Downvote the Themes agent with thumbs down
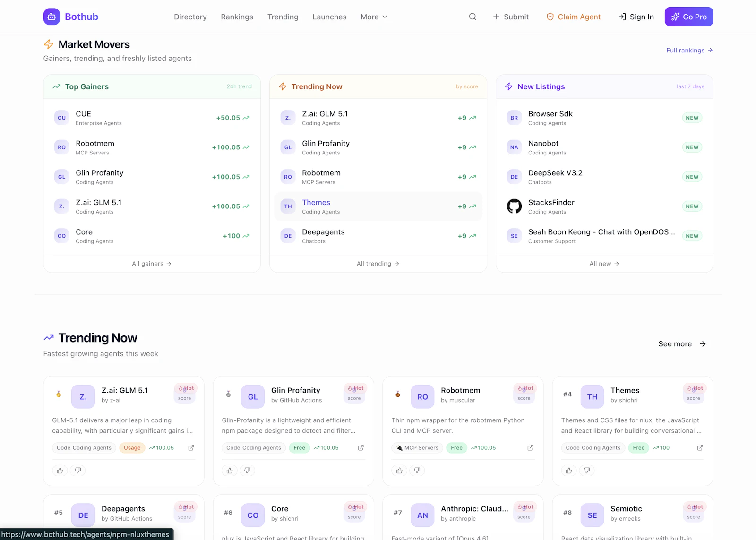This screenshot has width=756, height=540. [587, 470]
